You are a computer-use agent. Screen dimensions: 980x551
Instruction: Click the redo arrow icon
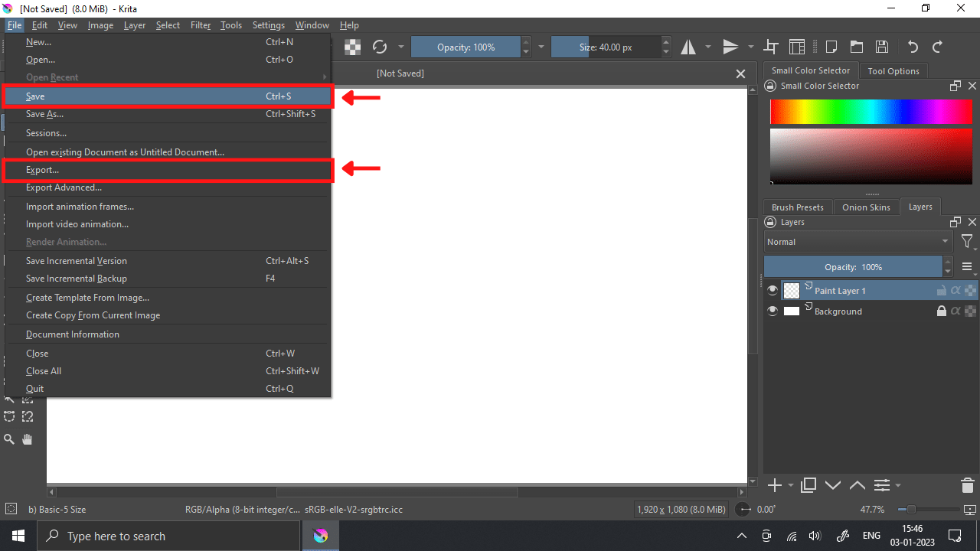coord(938,47)
